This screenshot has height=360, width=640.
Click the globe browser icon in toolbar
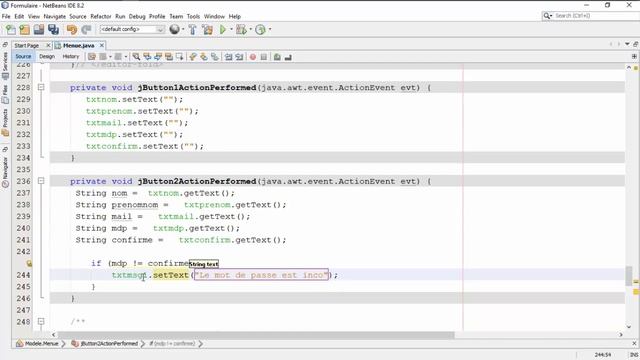174,29
